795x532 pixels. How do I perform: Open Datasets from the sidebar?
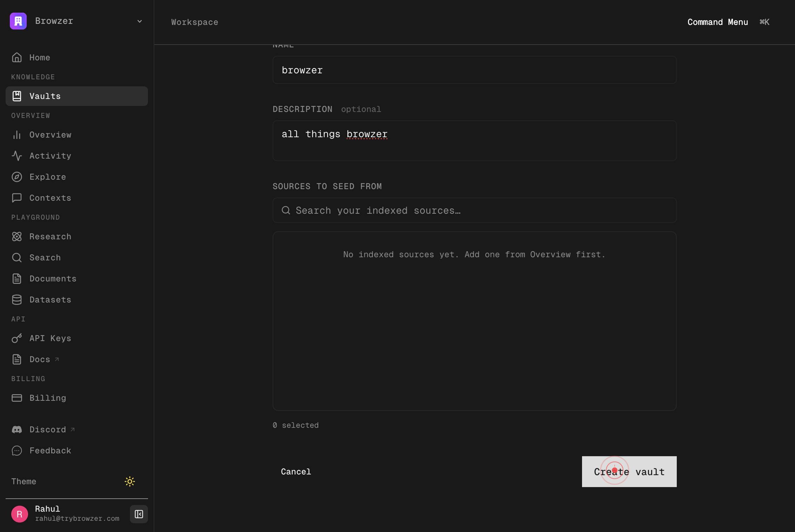point(77,300)
